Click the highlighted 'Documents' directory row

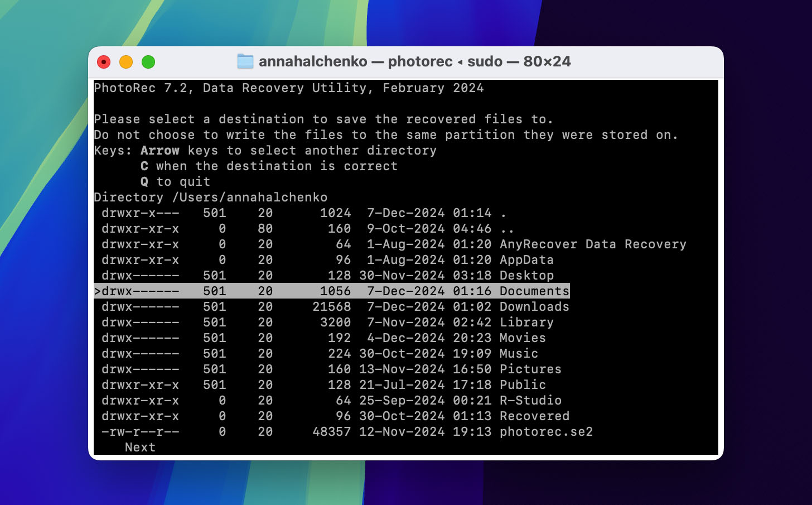[x=332, y=291]
